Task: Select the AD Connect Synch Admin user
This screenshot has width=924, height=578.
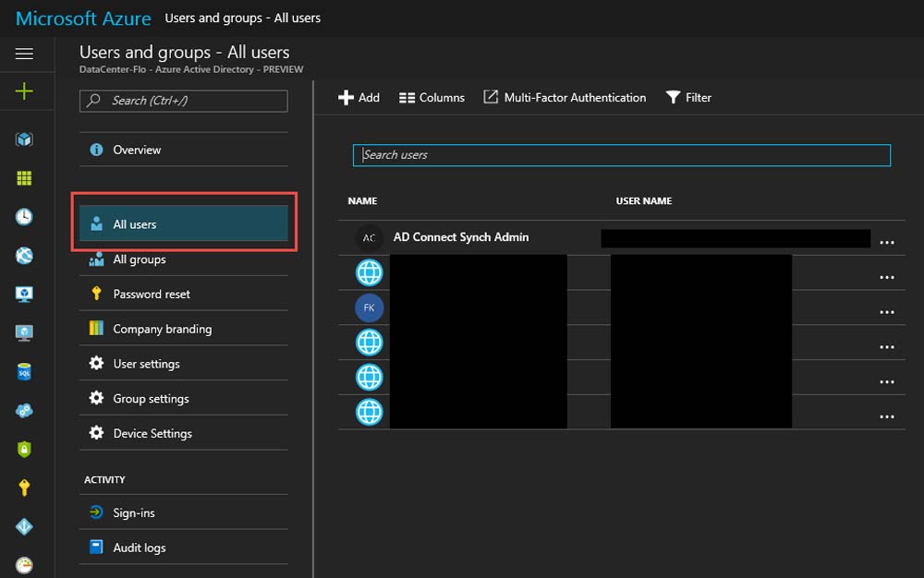Action: tap(461, 237)
